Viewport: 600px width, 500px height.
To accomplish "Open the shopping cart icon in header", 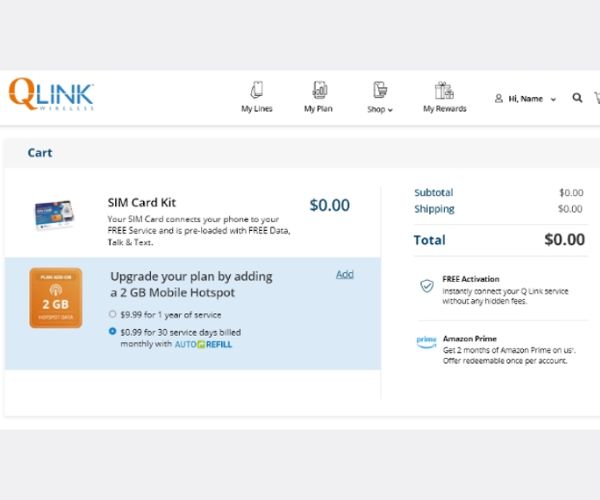I will point(596,98).
